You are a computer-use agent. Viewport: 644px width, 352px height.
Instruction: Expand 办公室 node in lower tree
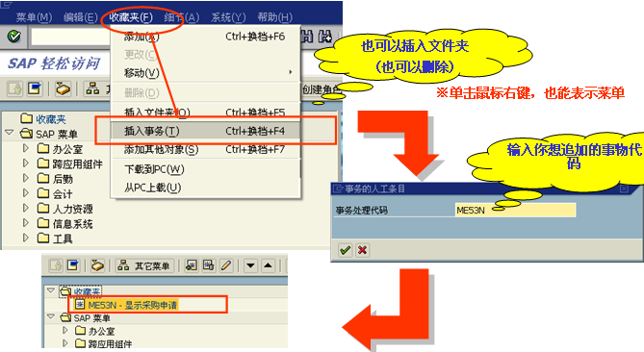point(64,330)
